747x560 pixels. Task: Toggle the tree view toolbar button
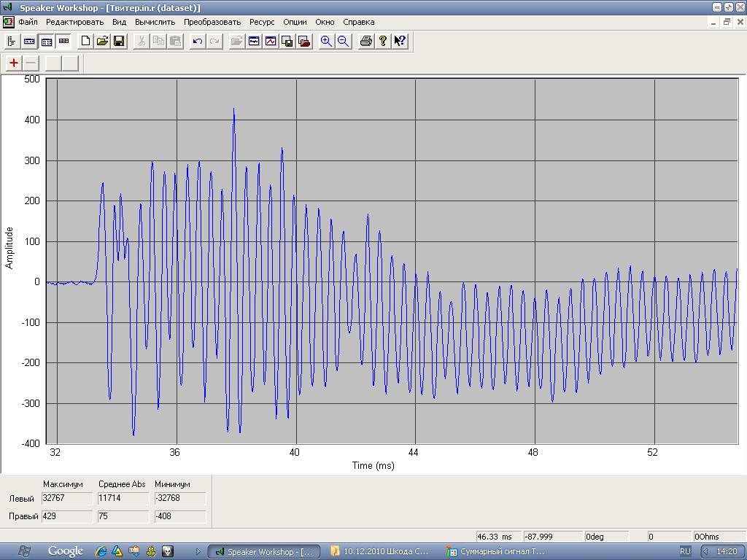(12, 41)
